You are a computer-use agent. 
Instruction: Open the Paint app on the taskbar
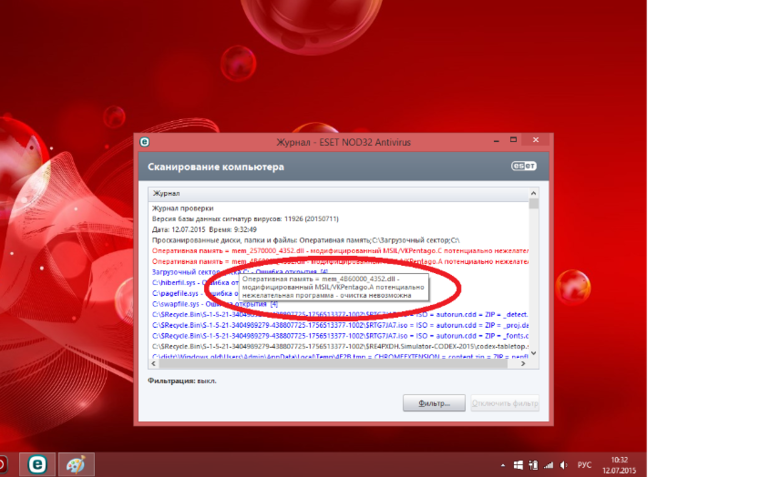click(x=74, y=464)
